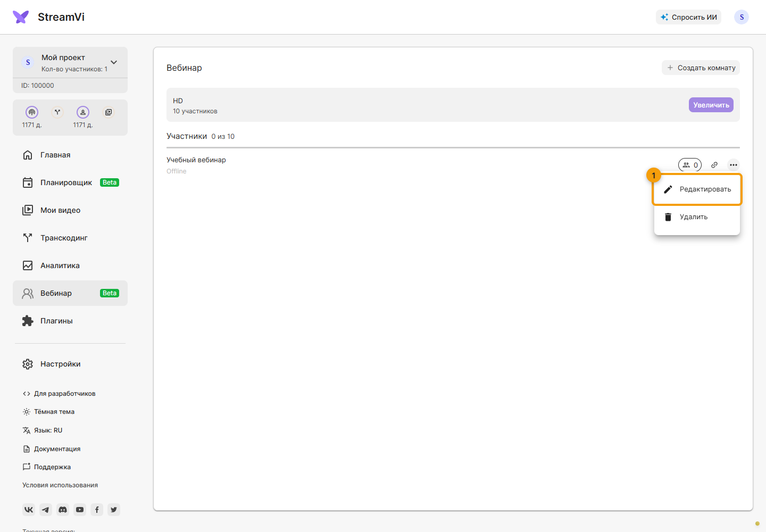This screenshot has width=766, height=532.
Task: Open the user avatar in the top bar
Action: (x=742, y=17)
